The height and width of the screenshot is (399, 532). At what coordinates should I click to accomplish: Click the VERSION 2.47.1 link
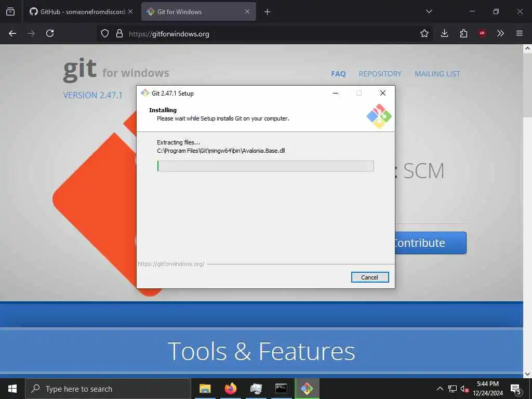coord(92,95)
